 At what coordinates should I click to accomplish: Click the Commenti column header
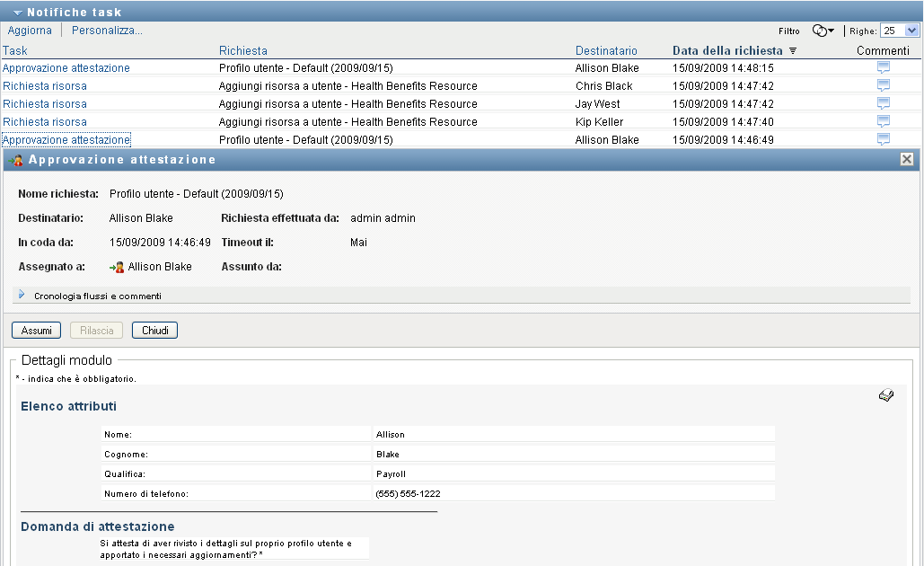coord(883,50)
